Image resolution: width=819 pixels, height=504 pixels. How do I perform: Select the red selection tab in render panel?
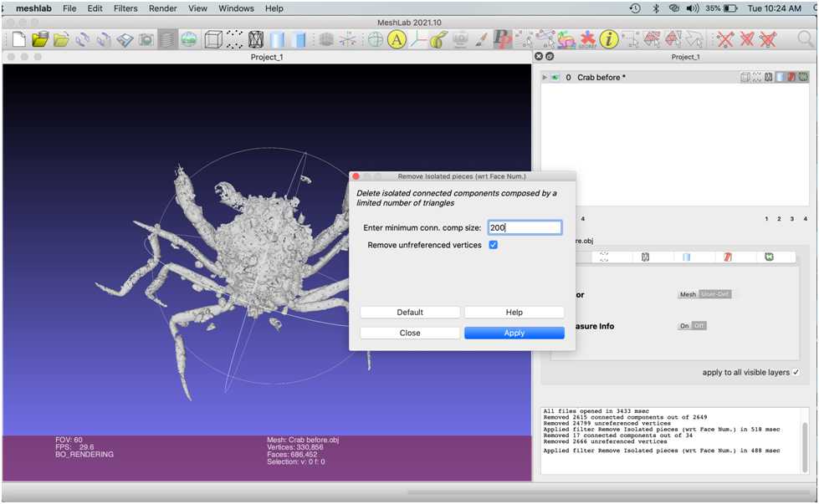tap(728, 257)
